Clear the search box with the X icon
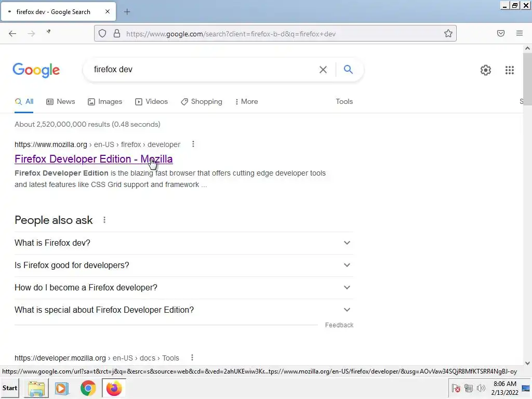The width and height of the screenshot is (532, 399). [323, 70]
